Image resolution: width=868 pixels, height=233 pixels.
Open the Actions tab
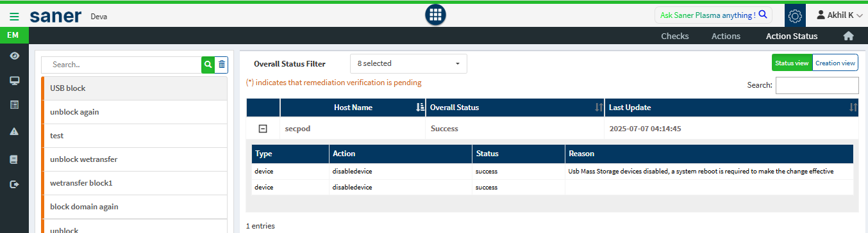pyautogui.click(x=726, y=36)
